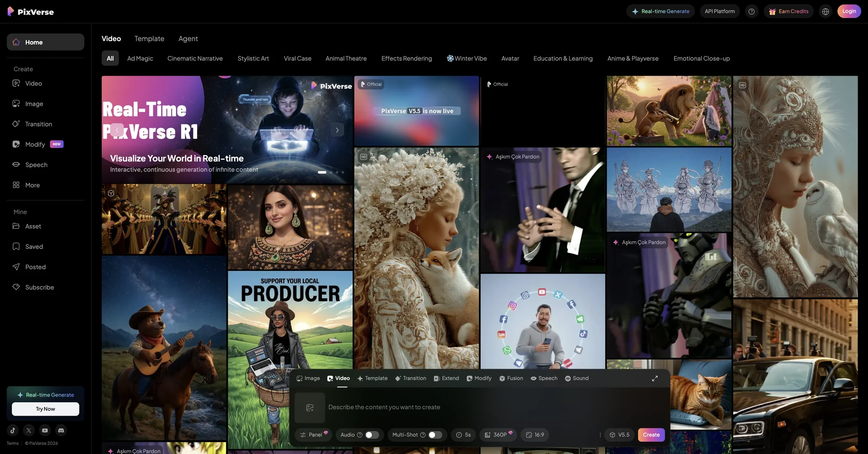Image resolution: width=868 pixels, height=454 pixels.
Task: Open the Discord social icon
Action: click(61, 430)
